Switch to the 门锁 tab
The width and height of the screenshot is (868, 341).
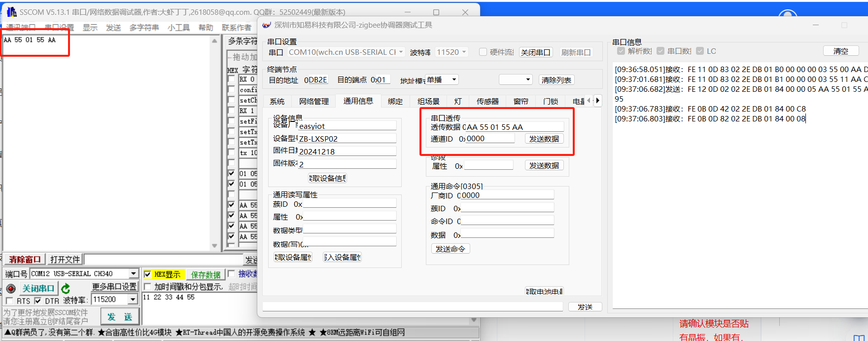click(551, 101)
